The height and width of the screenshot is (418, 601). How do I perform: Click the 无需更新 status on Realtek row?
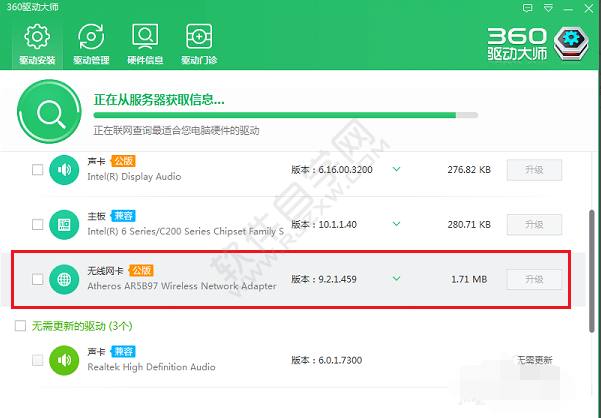pyautogui.click(x=534, y=360)
